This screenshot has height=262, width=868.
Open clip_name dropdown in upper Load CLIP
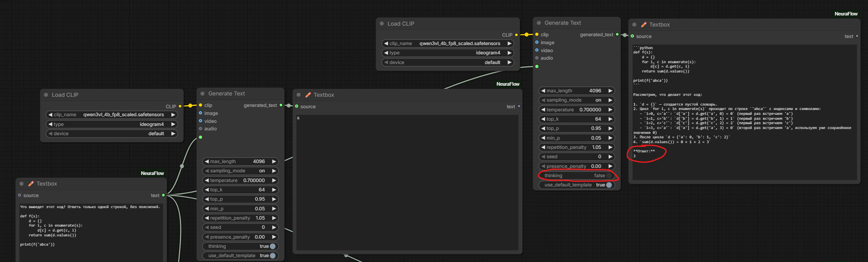click(447, 43)
